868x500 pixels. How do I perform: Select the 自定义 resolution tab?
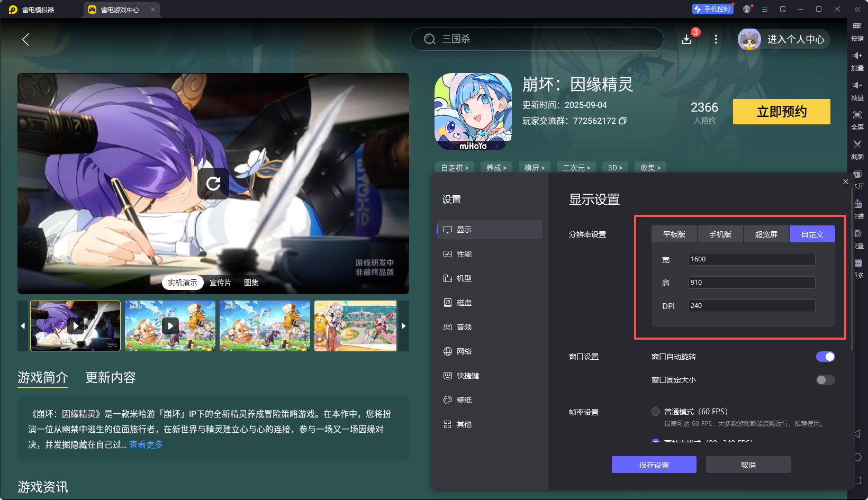pos(812,234)
